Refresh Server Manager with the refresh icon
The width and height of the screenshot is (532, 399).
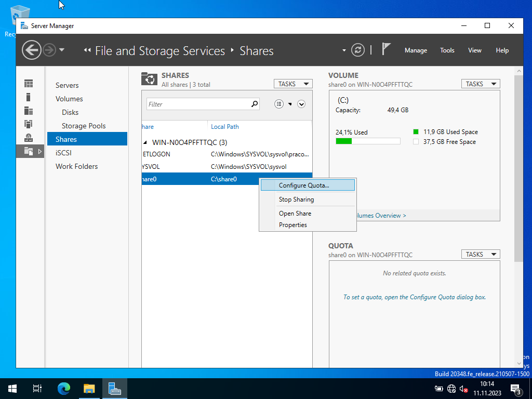(357, 50)
